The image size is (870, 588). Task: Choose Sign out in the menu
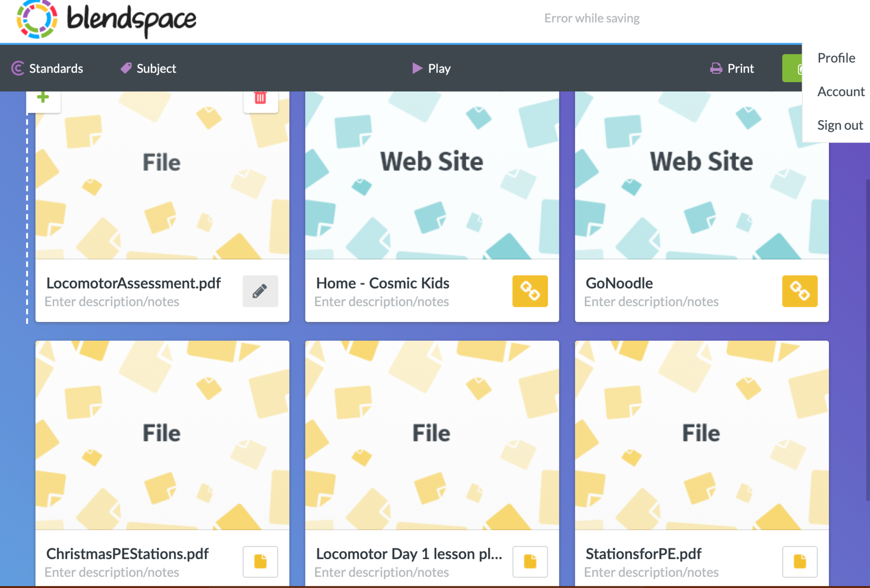click(840, 125)
